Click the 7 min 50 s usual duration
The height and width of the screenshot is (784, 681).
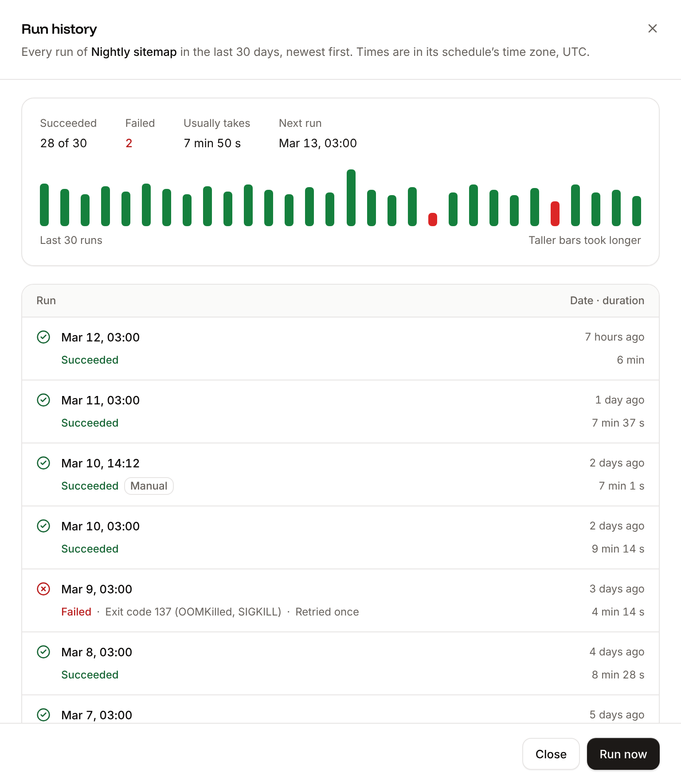click(x=212, y=143)
